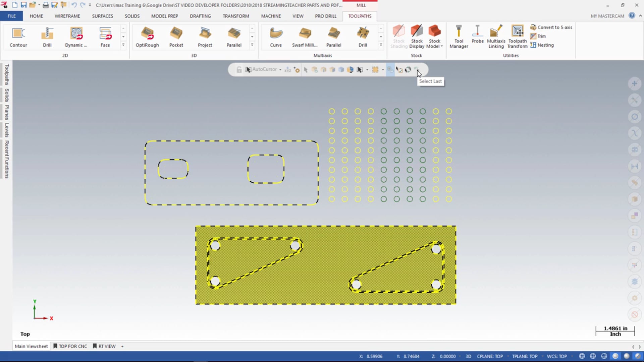The image size is (644, 362).
Task: Open the Tool Manager
Action: pos(459,37)
